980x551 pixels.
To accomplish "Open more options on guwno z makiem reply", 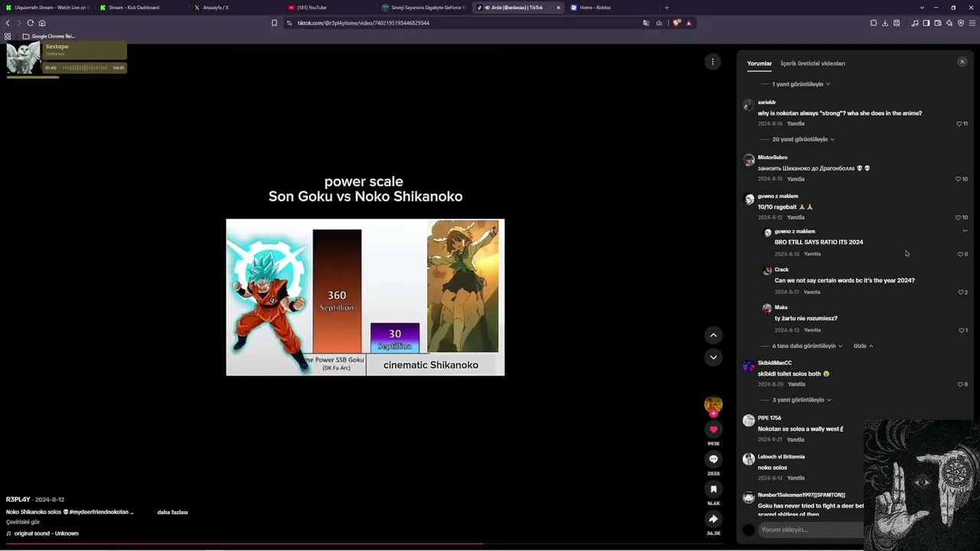I will tap(965, 230).
